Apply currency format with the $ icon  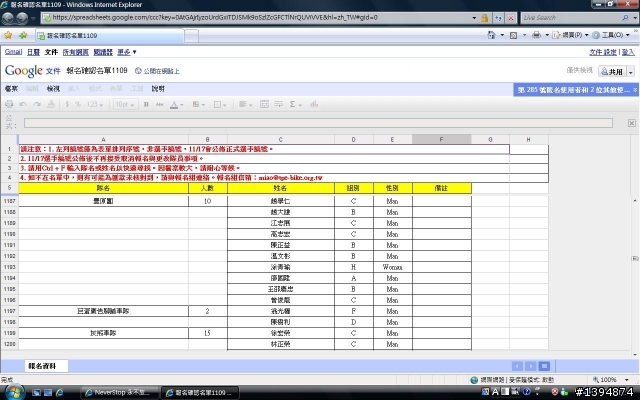tap(67, 104)
